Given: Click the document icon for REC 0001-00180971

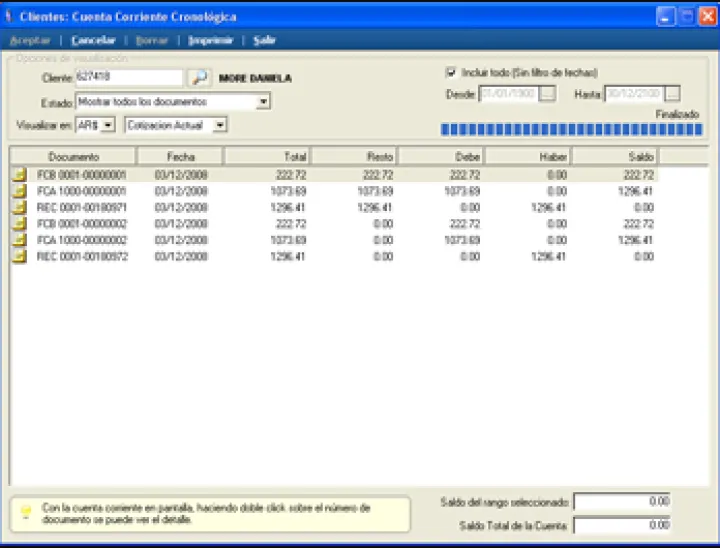Looking at the screenshot, I should tap(19, 207).
